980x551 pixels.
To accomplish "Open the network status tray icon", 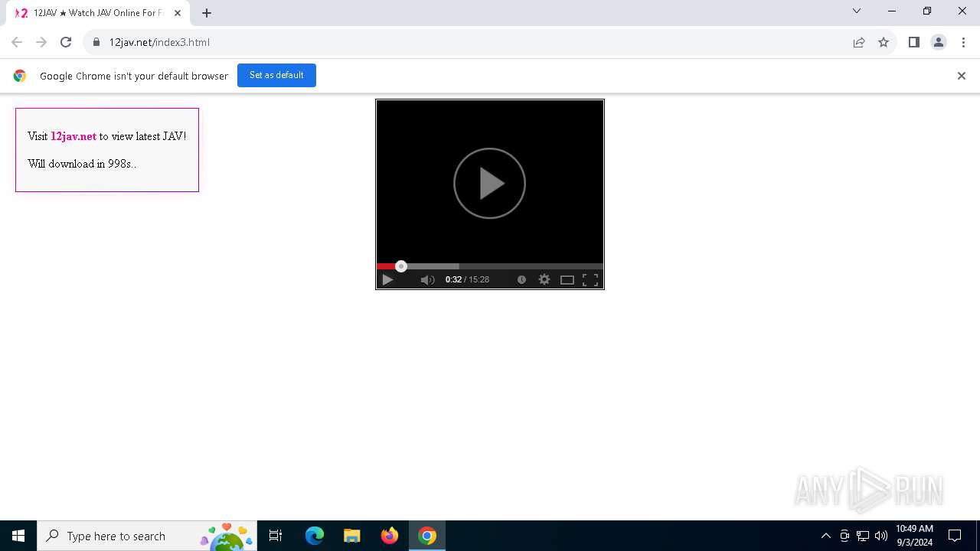I will tap(863, 536).
